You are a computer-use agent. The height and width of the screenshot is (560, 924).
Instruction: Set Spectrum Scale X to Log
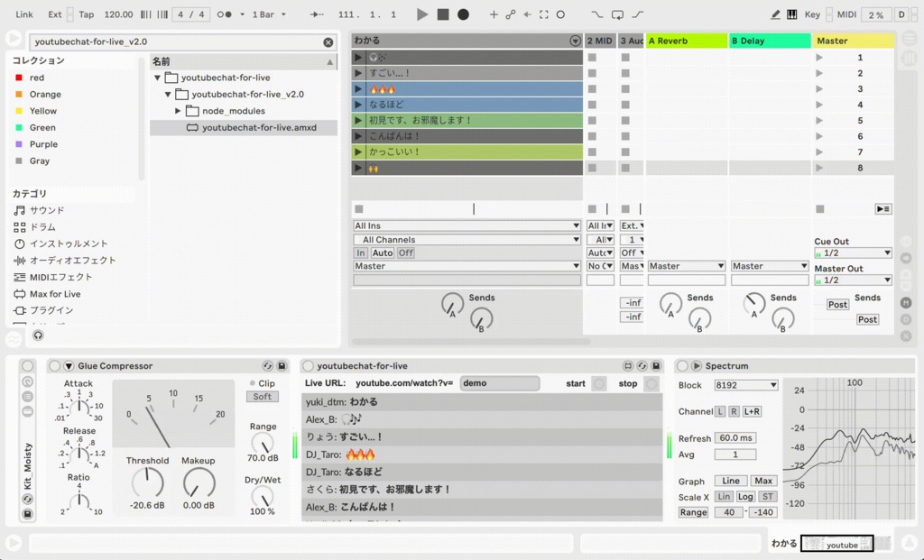[x=744, y=496]
